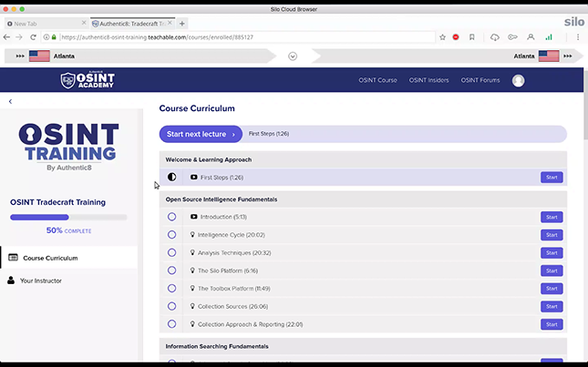The width and height of the screenshot is (588, 367).
Task: Toggle The Toolbox Platform completion circle
Action: coord(171,288)
